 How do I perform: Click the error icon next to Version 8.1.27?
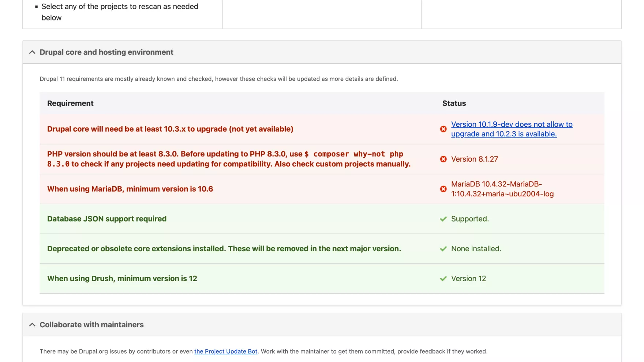(x=443, y=159)
